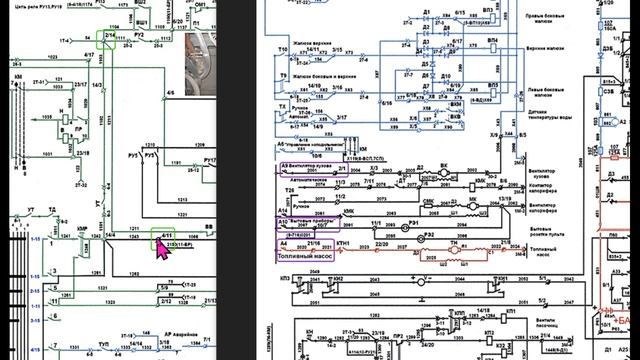Click the 'Бытовые розетки пульта' caption

click(x=547, y=232)
